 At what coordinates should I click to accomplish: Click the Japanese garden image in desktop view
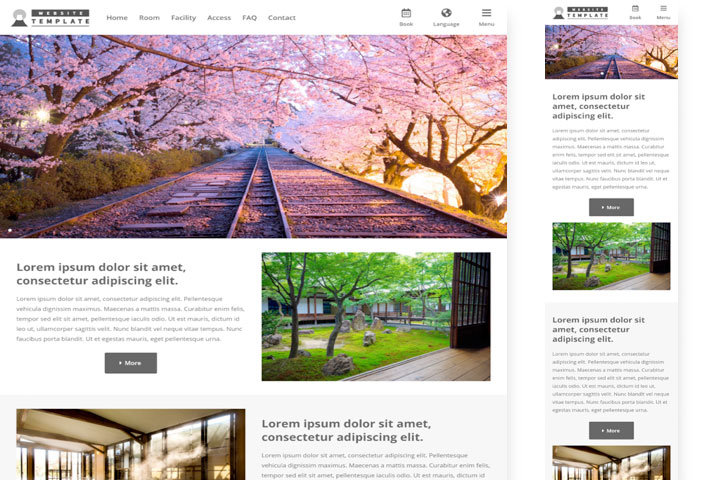(x=375, y=316)
